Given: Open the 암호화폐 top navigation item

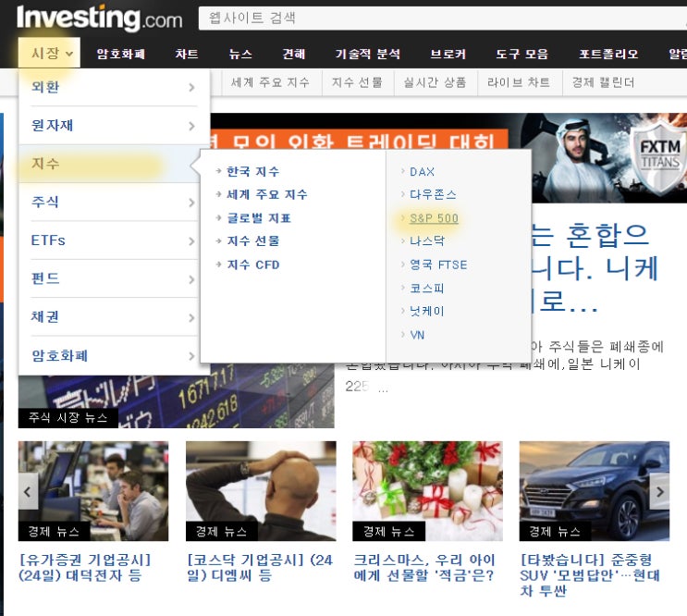Looking at the screenshot, I should coord(120,54).
